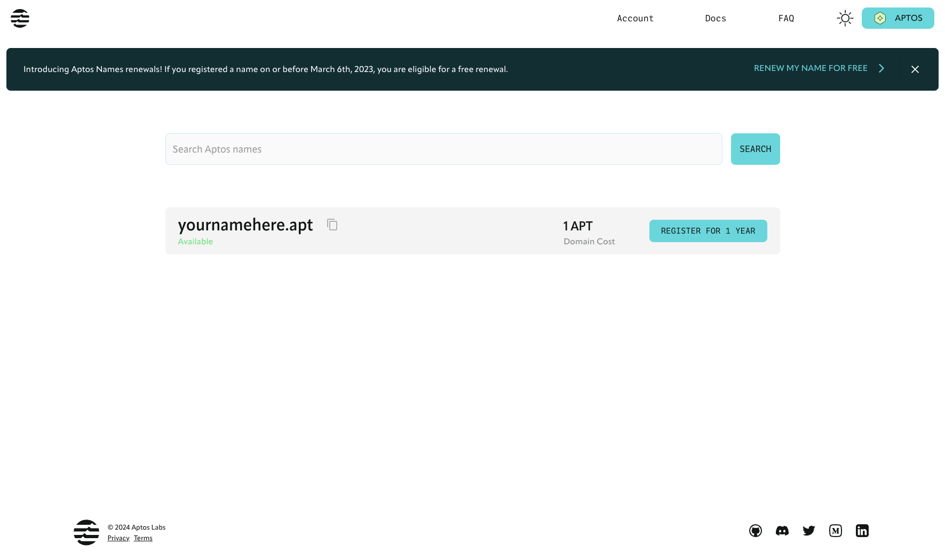Open the Terms link in footer
The height and width of the screenshot is (560, 945).
(x=143, y=538)
